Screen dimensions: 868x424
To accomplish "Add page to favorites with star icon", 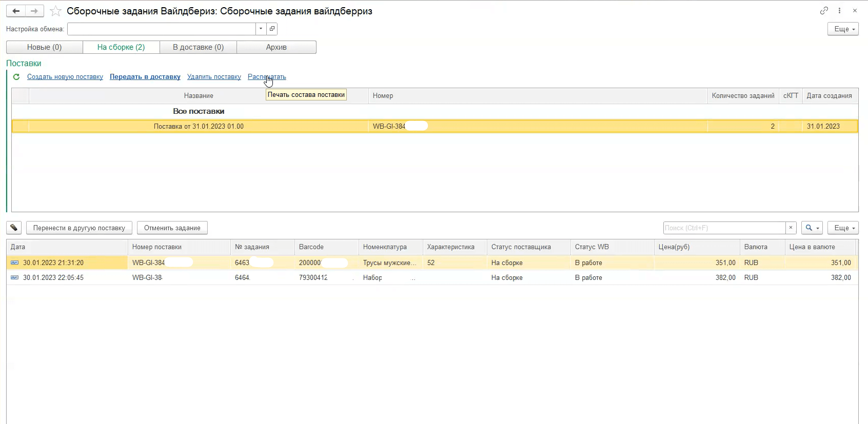I will tap(55, 11).
